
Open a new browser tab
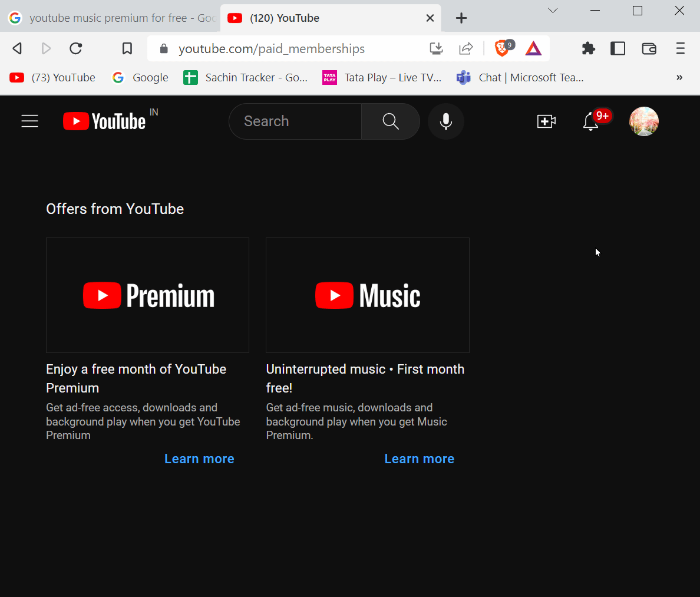tap(461, 18)
